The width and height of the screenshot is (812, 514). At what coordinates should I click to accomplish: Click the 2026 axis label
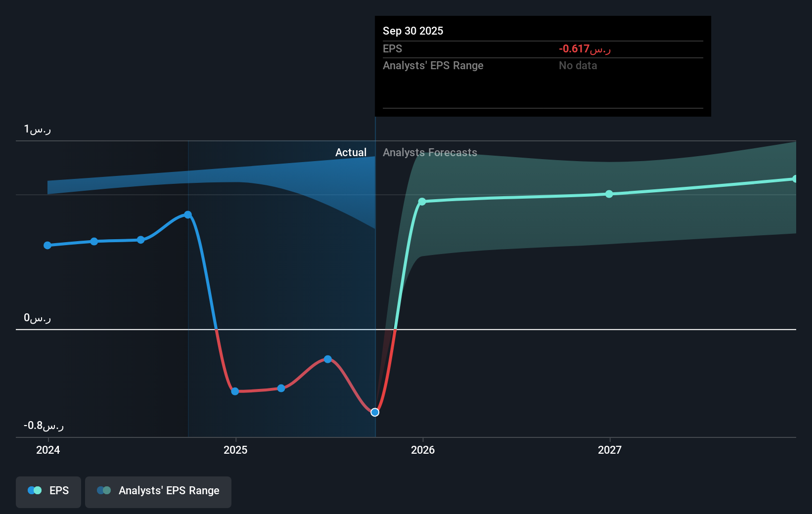[422, 450]
